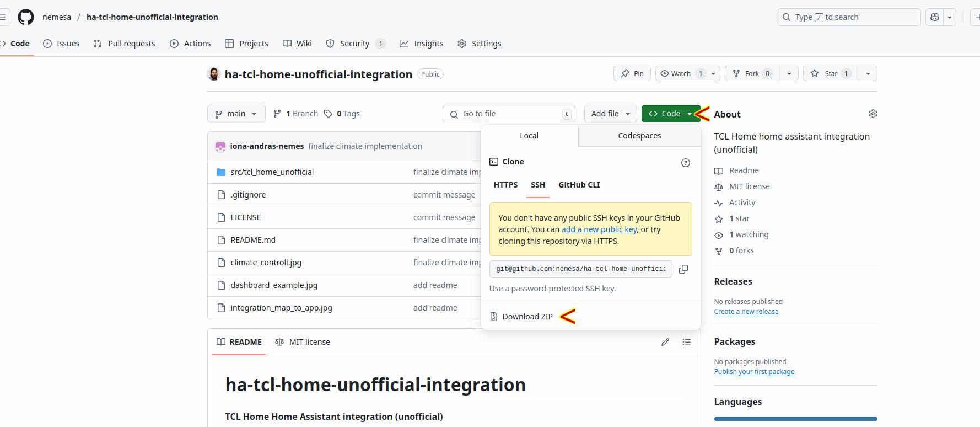980x427 pixels.
Task: Pin this repository
Action: tap(632, 73)
